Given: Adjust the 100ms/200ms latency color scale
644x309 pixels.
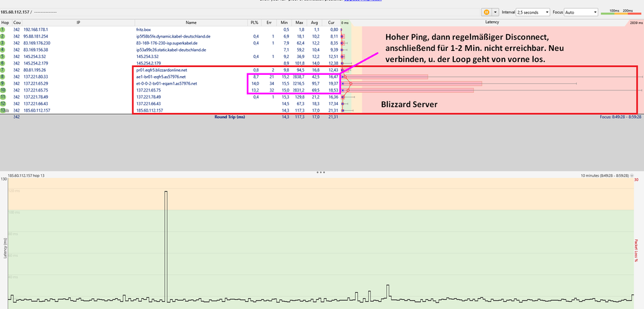Looking at the screenshot, I should click(621, 13).
